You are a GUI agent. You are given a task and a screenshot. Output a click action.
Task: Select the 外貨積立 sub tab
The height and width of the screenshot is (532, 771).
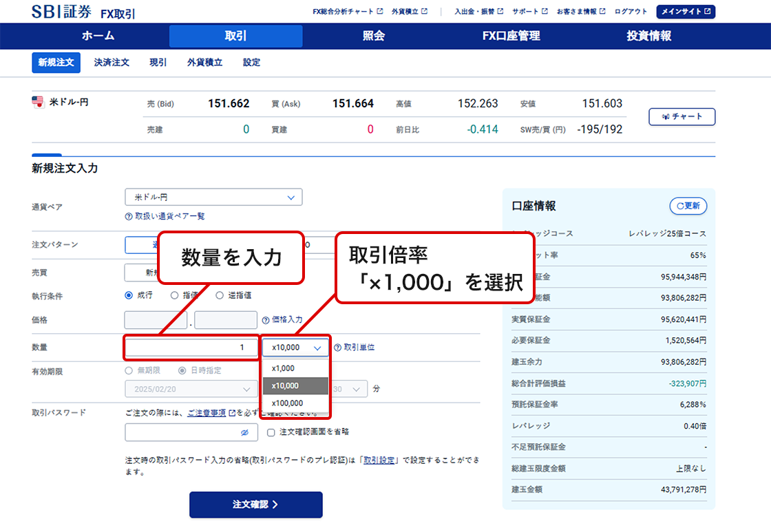click(204, 63)
